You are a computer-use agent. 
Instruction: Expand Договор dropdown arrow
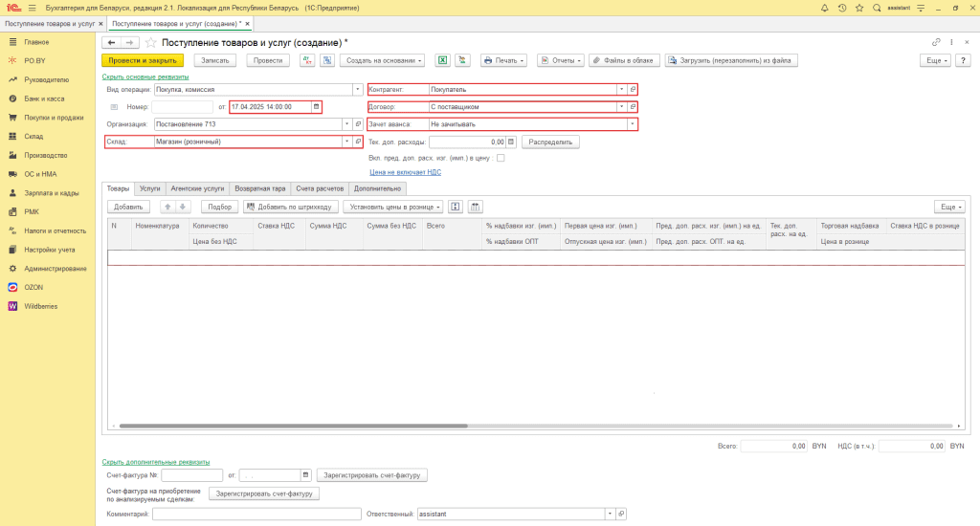[621, 107]
